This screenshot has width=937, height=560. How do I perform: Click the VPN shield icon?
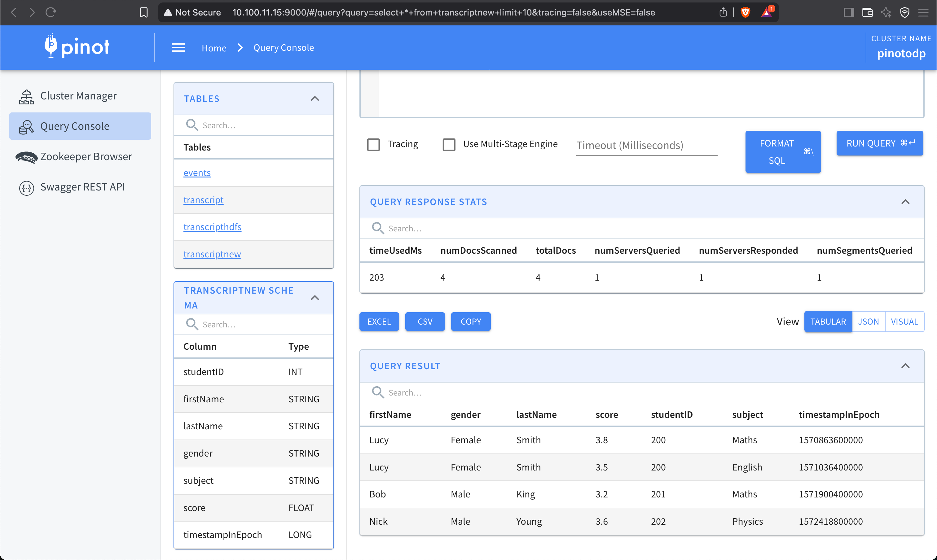pos(904,12)
